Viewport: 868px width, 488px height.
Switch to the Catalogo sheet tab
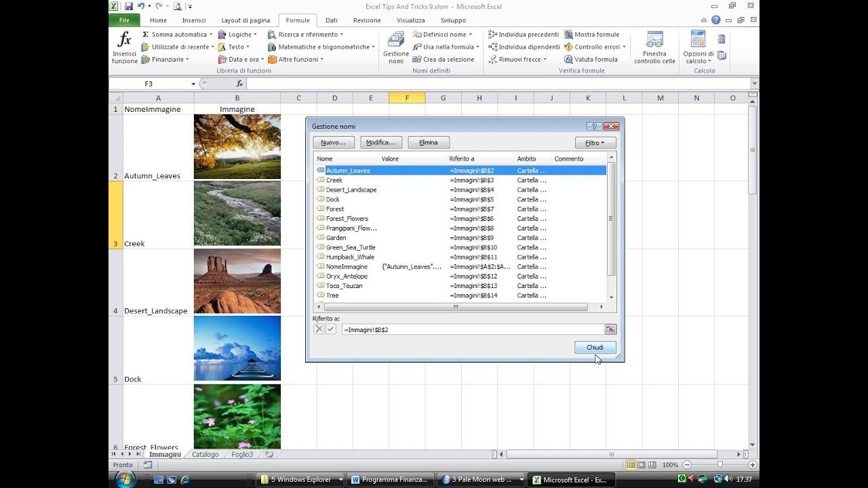pos(205,454)
